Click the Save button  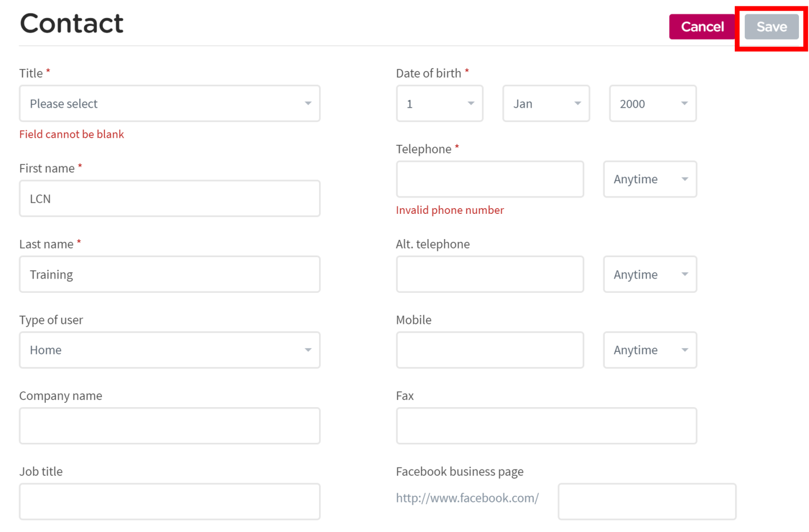point(771,27)
